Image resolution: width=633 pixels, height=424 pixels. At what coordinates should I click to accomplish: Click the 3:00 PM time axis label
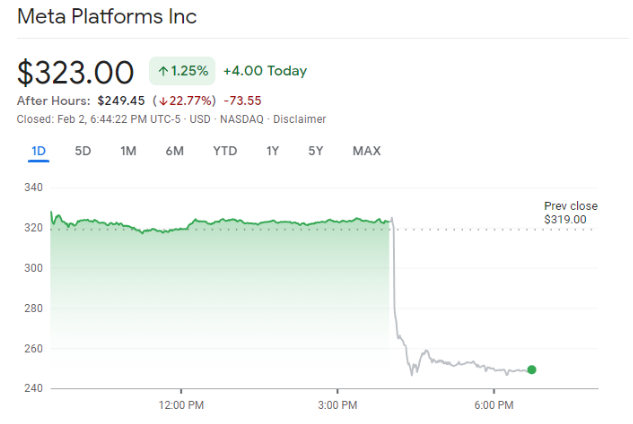point(337,405)
